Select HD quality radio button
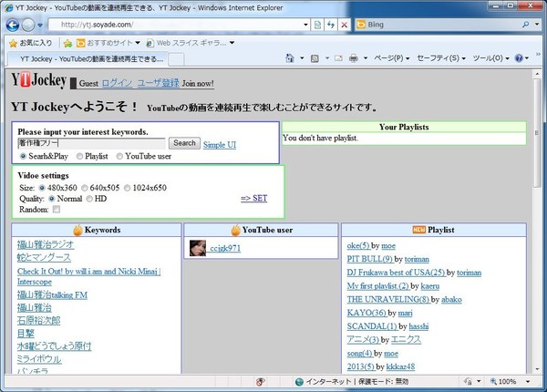The width and height of the screenshot is (547, 392). pyautogui.click(x=88, y=198)
